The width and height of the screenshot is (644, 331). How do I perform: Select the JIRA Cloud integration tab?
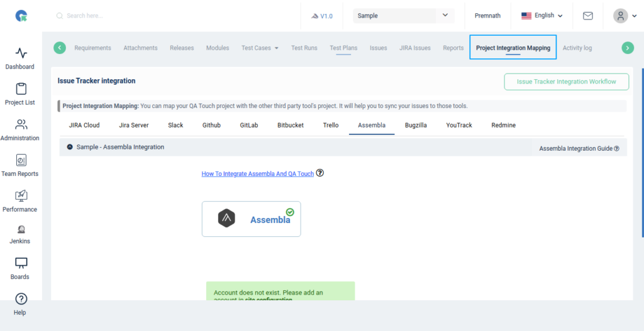click(x=84, y=125)
